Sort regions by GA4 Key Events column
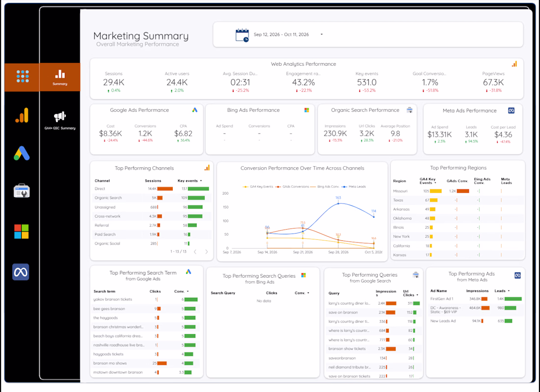The height and width of the screenshot is (392, 540). pyautogui.click(x=428, y=181)
